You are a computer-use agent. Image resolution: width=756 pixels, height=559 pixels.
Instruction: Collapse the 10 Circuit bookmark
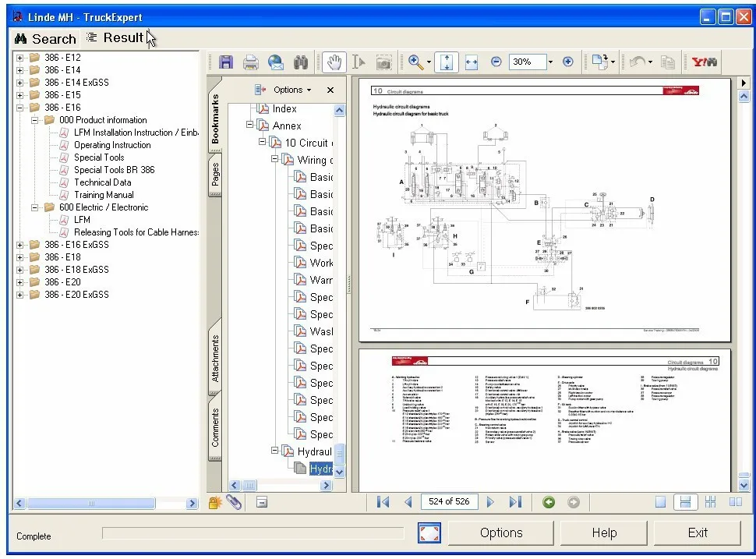(263, 142)
